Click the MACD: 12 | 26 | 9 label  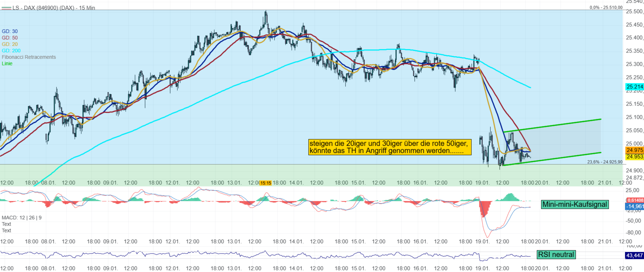[22, 218]
